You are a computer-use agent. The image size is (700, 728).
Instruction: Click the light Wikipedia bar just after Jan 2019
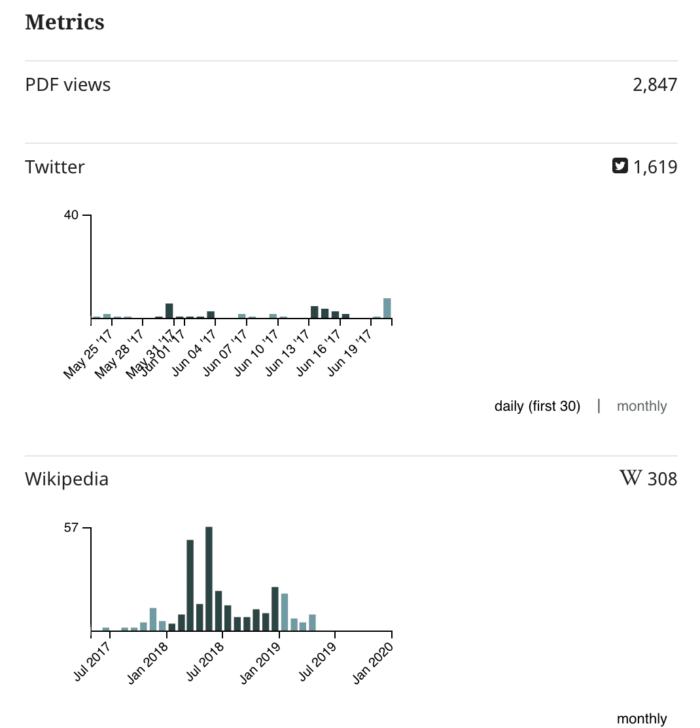click(x=285, y=612)
